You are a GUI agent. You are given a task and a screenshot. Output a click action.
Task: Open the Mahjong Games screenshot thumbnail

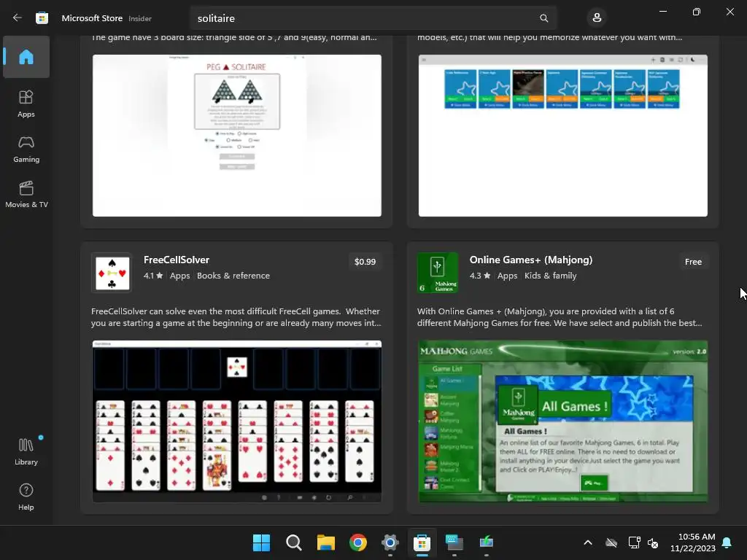point(562,421)
